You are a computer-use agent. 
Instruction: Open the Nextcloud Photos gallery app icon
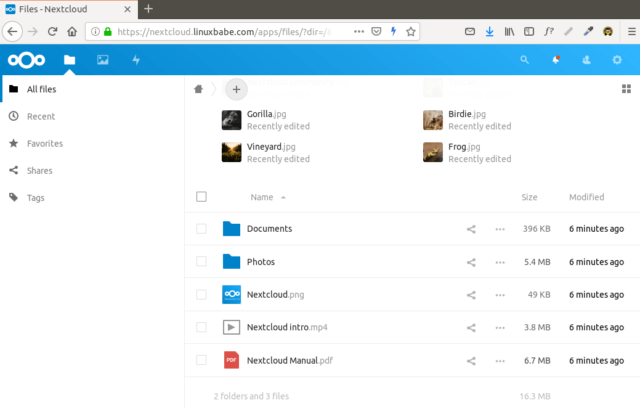coord(102,60)
